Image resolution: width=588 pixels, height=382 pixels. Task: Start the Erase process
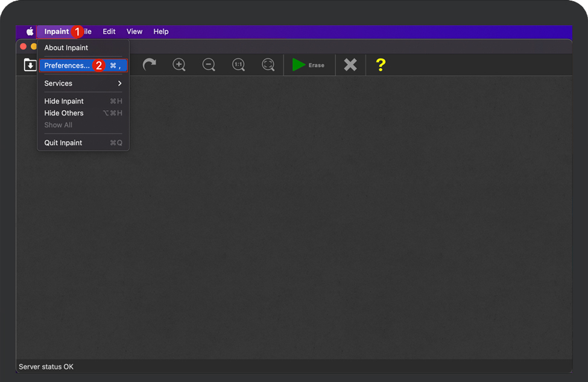[309, 65]
